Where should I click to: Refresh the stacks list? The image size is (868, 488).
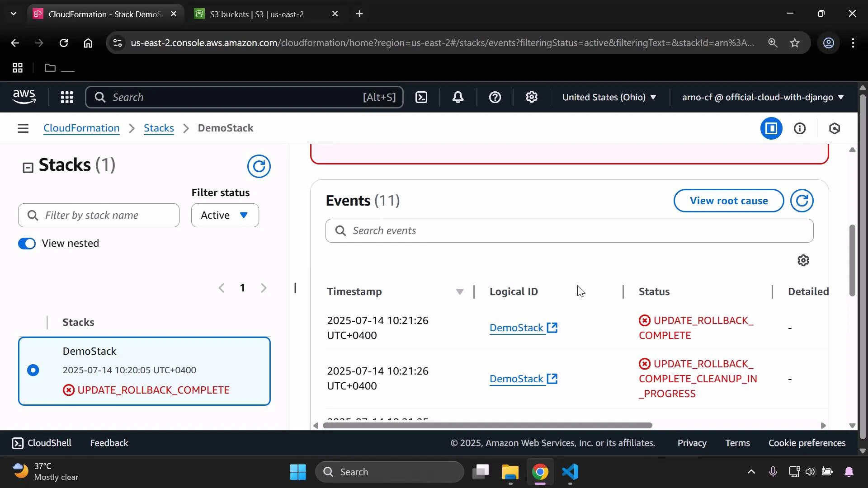259,166
